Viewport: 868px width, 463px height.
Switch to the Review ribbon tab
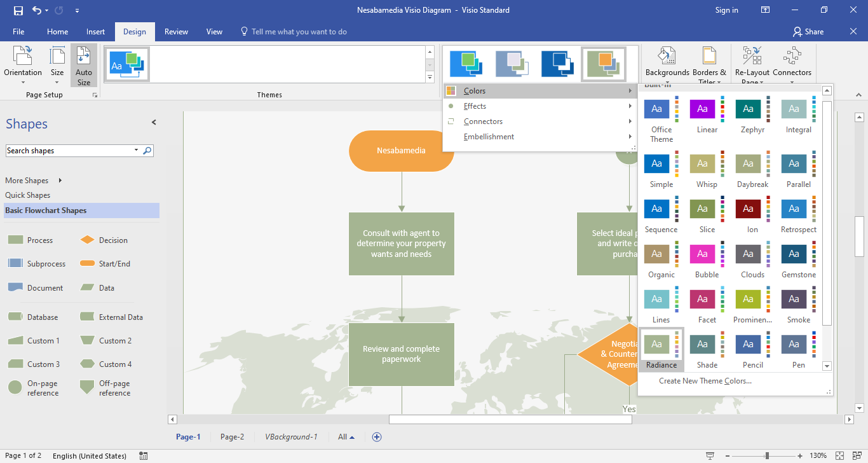click(x=176, y=32)
